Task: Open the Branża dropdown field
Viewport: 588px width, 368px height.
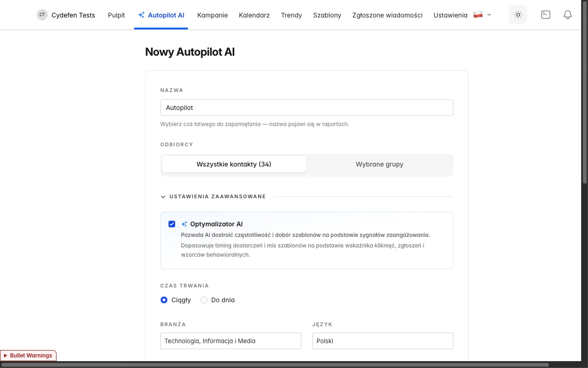Action: (231, 341)
